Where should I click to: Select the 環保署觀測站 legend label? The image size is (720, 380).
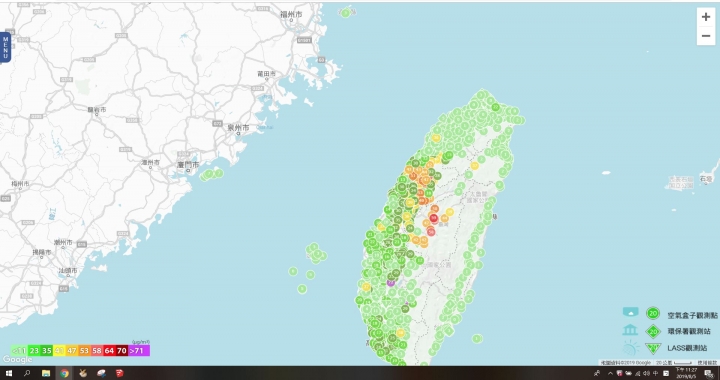coord(689,331)
